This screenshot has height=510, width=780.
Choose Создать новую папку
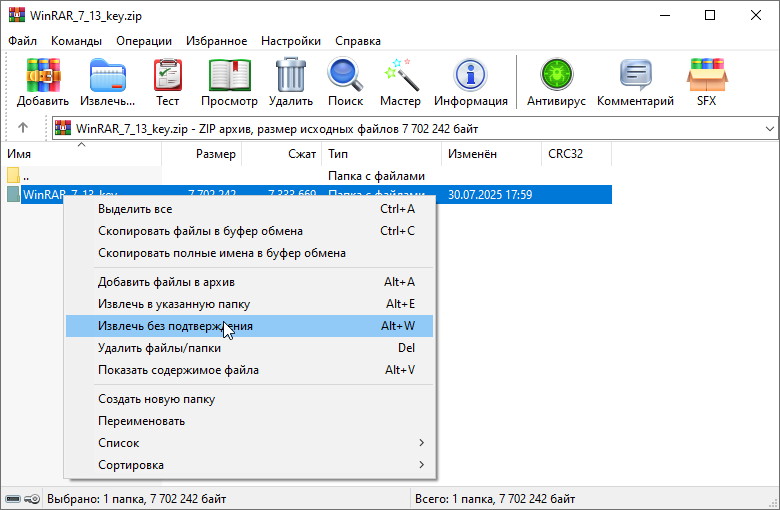point(250,399)
